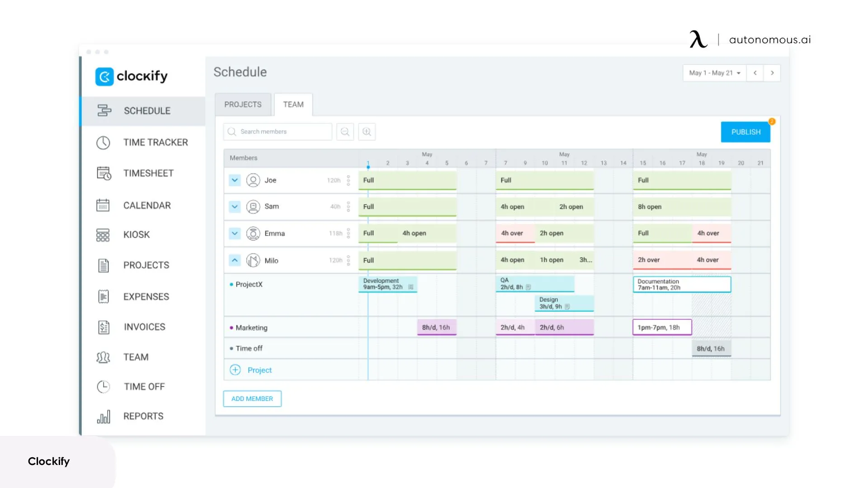This screenshot has width=868, height=488.
Task: Expand Joe's schedule row
Action: (235, 180)
